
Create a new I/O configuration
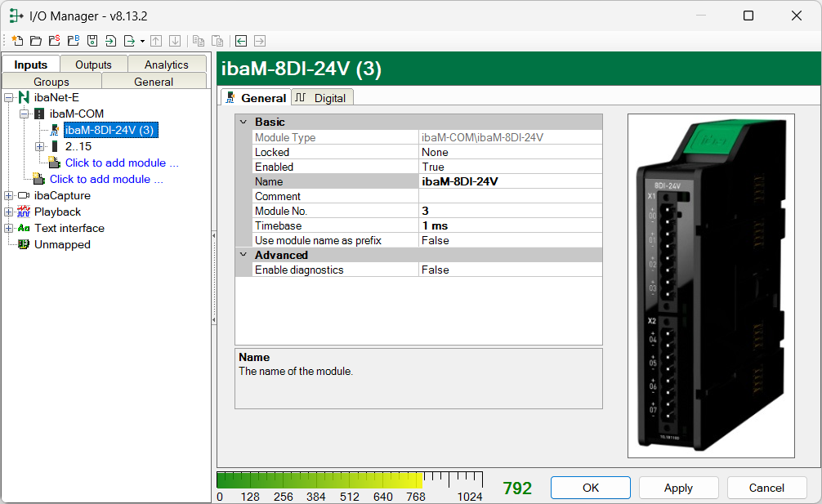(17, 41)
